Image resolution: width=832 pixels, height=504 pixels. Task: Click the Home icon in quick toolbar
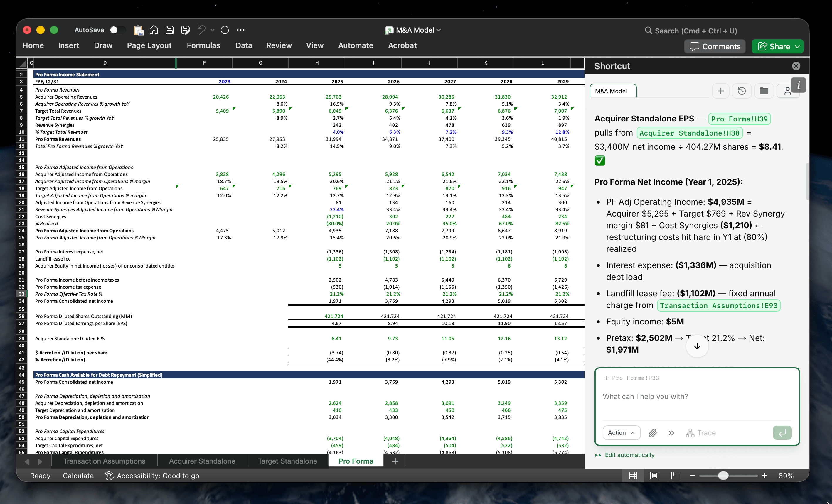[x=154, y=30]
